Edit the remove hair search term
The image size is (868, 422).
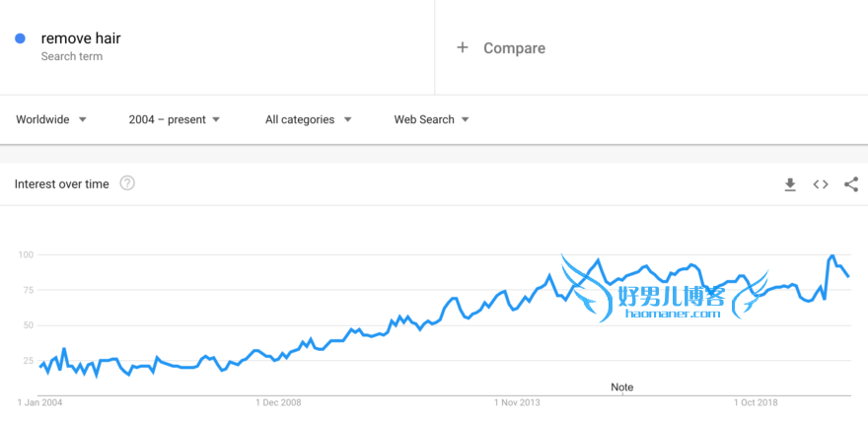(x=81, y=38)
